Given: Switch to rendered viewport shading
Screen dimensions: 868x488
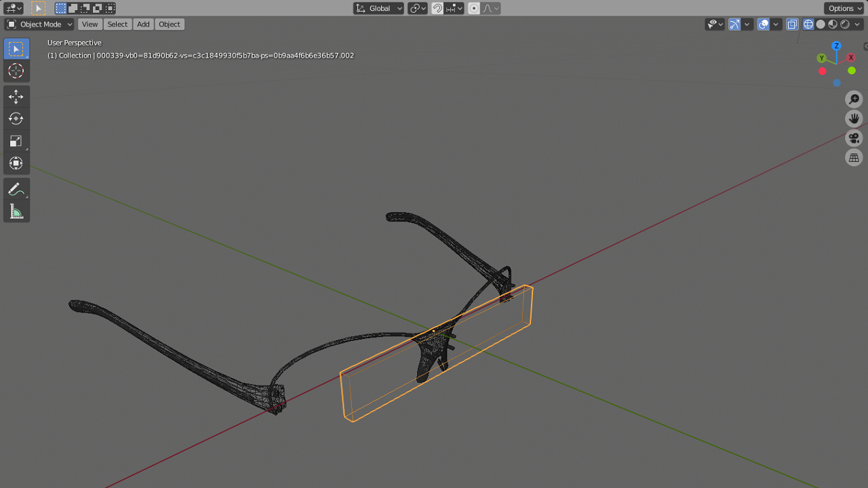Looking at the screenshot, I should [x=845, y=24].
